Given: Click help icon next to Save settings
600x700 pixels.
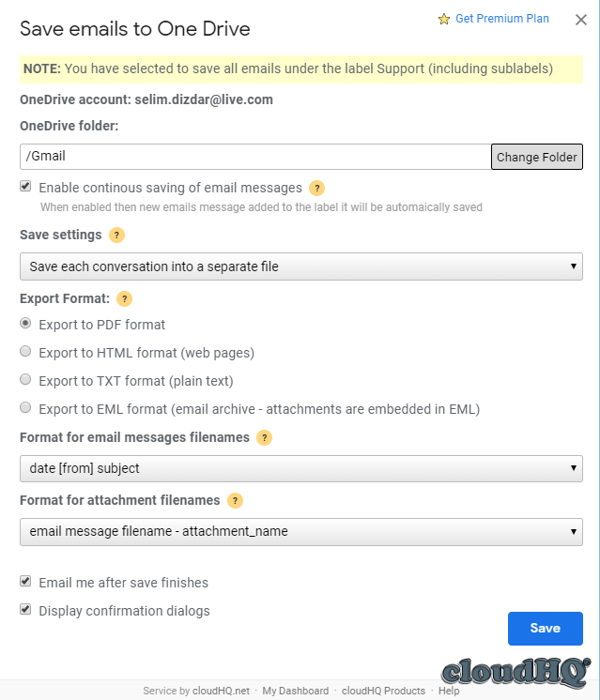Looking at the screenshot, I should click(116, 236).
